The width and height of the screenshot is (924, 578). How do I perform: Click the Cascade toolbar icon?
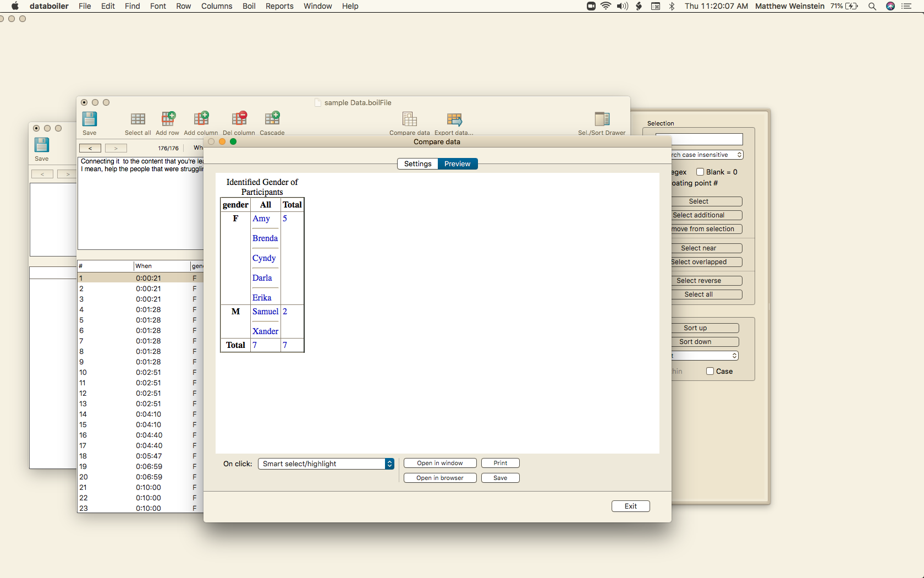tap(272, 119)
